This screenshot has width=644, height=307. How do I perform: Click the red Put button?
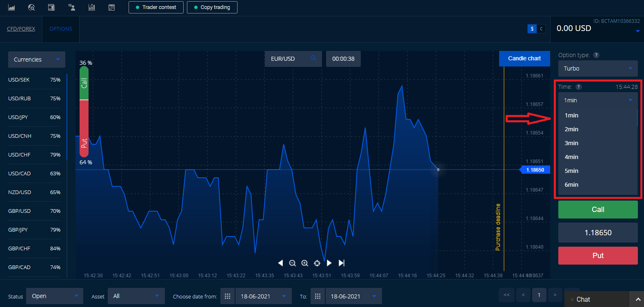pos(598,256)
